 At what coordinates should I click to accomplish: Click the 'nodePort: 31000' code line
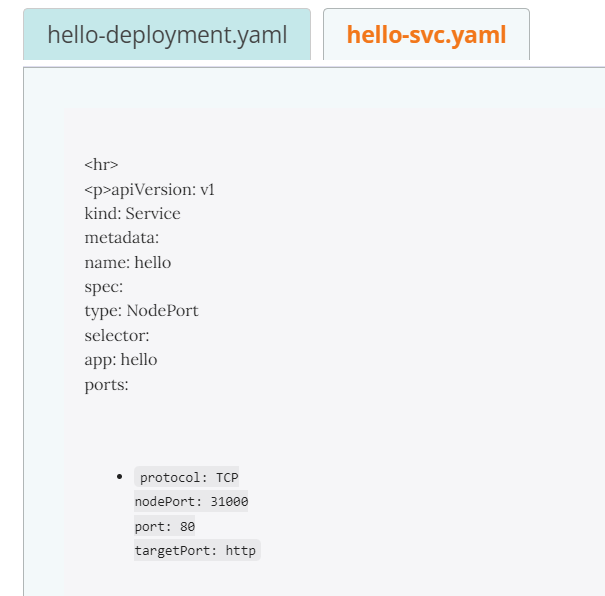(191, 501)
